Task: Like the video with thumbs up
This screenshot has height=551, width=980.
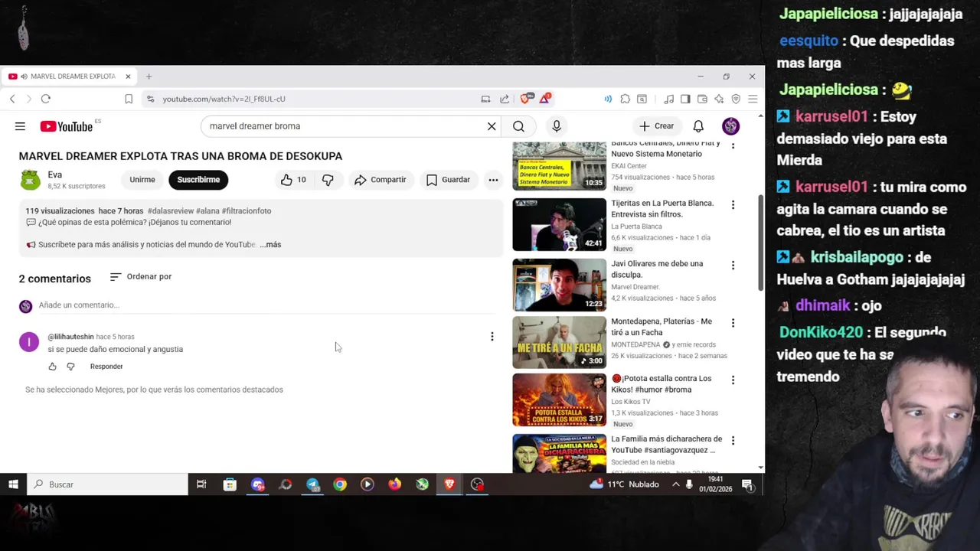Action: [x=293, y=180]
